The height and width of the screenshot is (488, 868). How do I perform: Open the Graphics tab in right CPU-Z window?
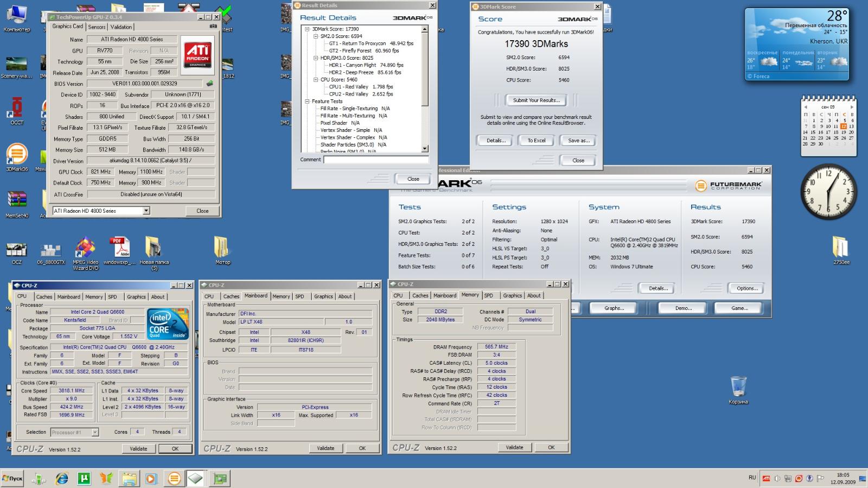[512, 295]
